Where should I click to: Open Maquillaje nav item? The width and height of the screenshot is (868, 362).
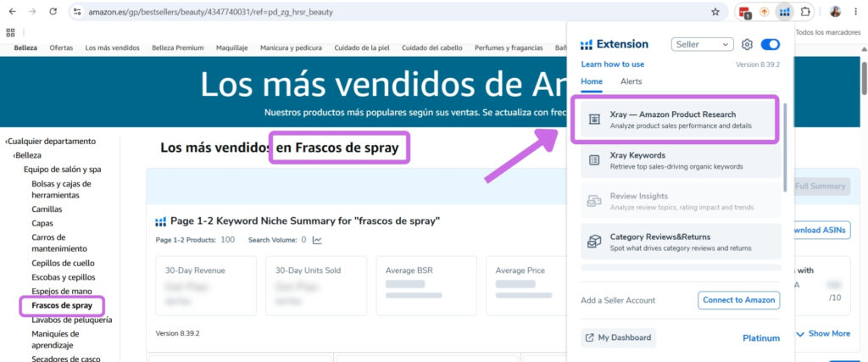(232, 48)
